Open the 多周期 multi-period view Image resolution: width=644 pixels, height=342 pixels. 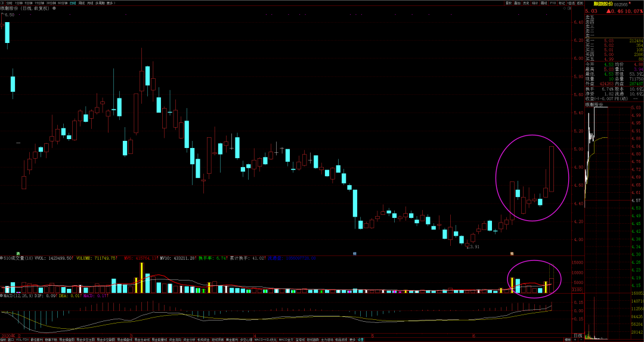100,3
